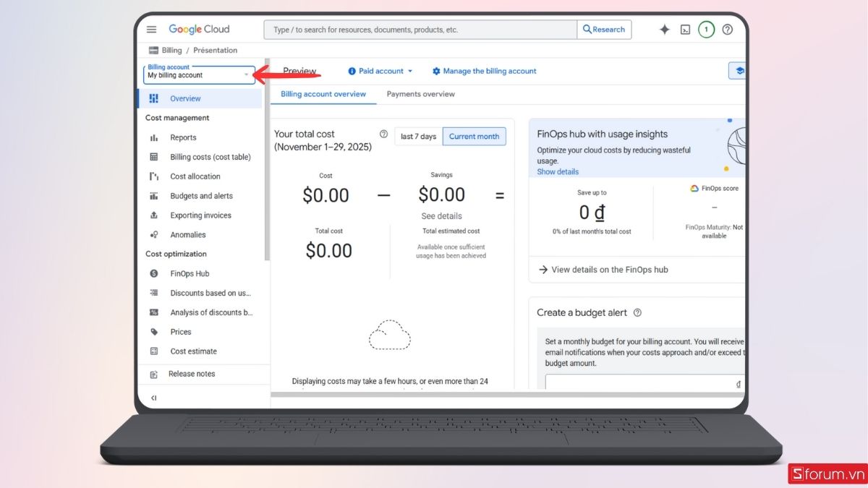The height and width of the screenshot is (488, 868).
Task: Open Prices menu item
Action: point(199,332)
